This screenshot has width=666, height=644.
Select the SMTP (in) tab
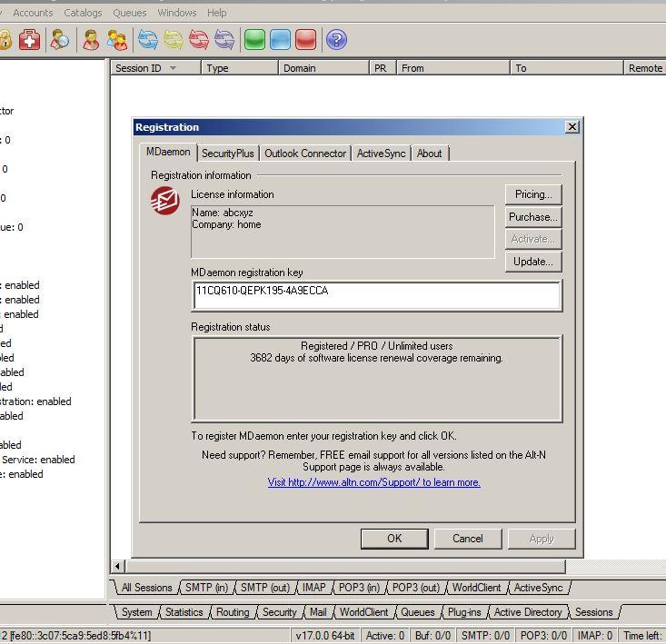[206, 588]
